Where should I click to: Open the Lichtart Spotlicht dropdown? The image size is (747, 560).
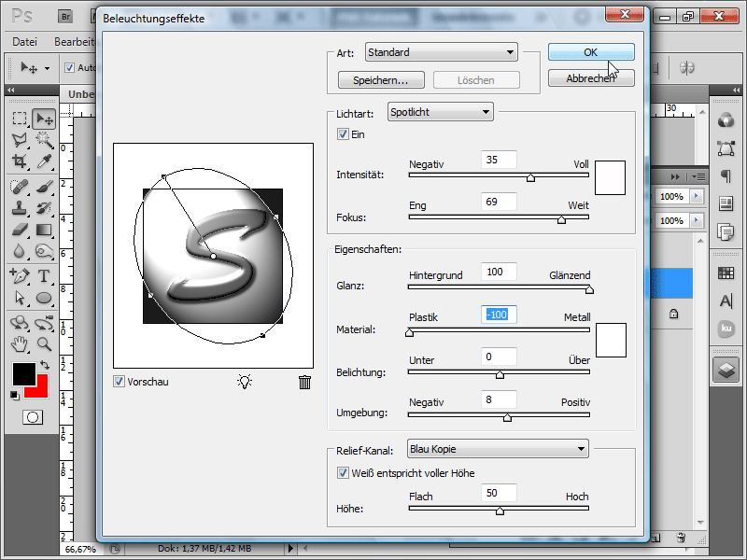(x=440, y=112)
